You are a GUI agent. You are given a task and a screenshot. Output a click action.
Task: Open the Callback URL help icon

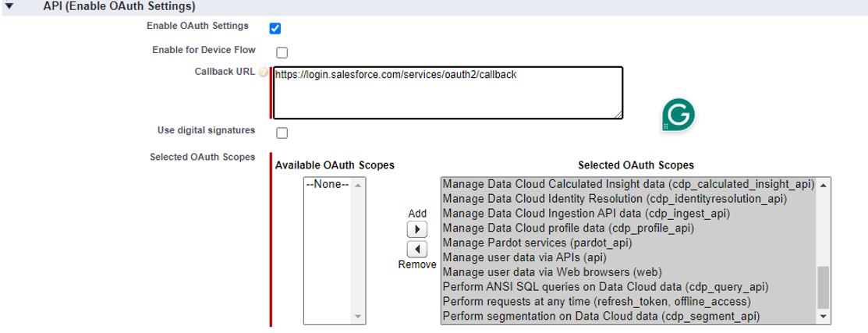click(x=264, y=73)
